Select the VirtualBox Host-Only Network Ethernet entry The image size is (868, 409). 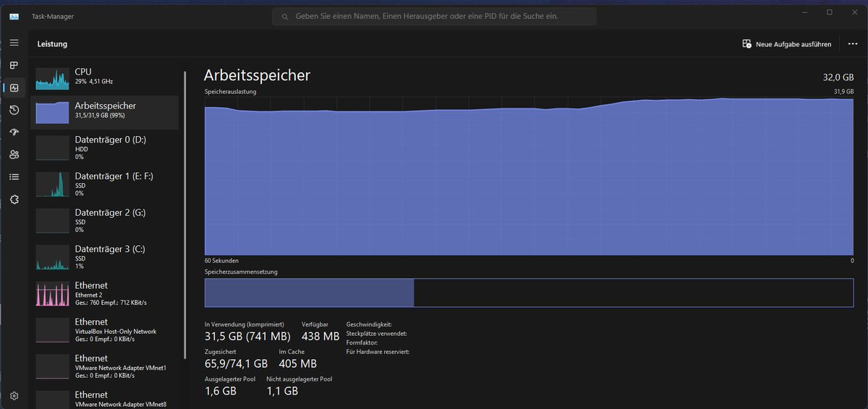click(104, 330)
